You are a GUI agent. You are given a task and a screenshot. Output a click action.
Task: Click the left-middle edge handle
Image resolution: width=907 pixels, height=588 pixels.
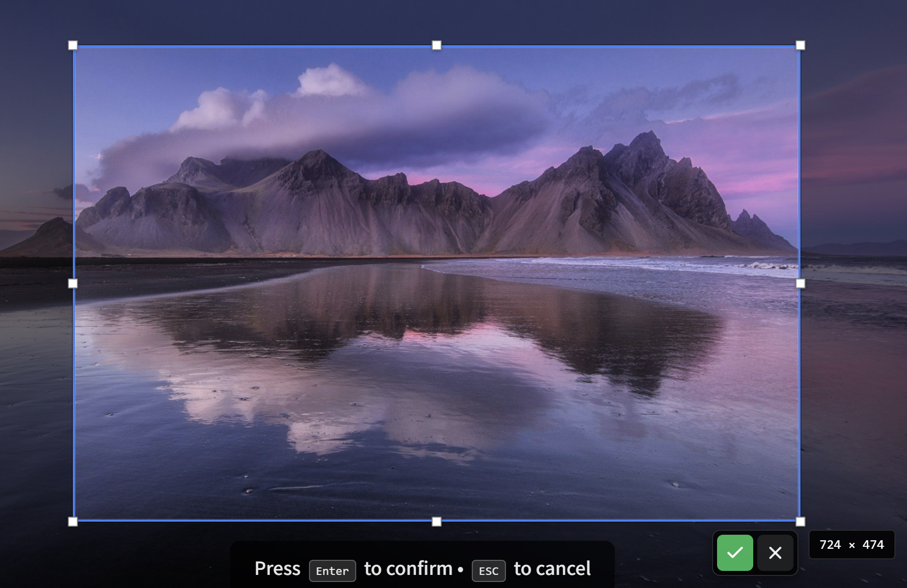73,283
